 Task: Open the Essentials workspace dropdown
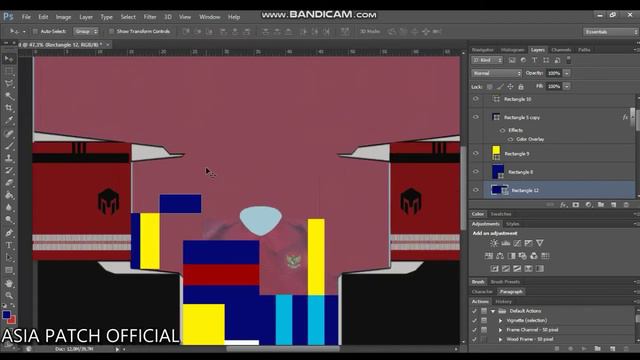tap(610, 32)
